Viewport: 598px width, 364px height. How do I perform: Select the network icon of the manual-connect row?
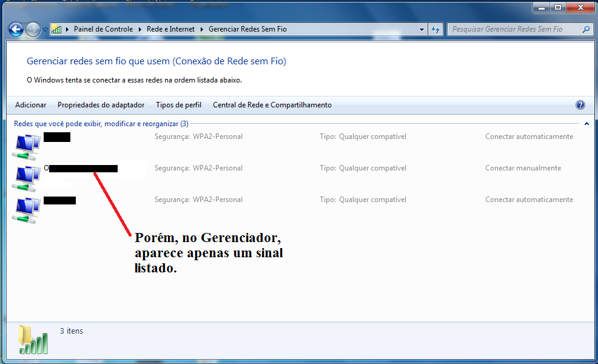coord(26,179)
